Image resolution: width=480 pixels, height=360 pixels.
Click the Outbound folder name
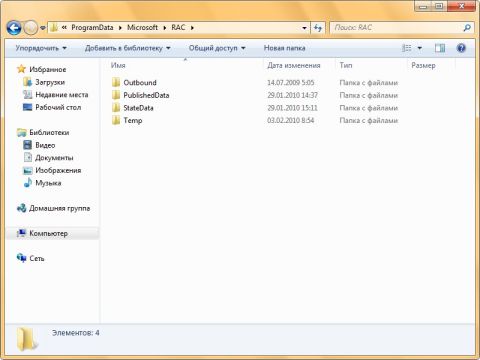140,83
